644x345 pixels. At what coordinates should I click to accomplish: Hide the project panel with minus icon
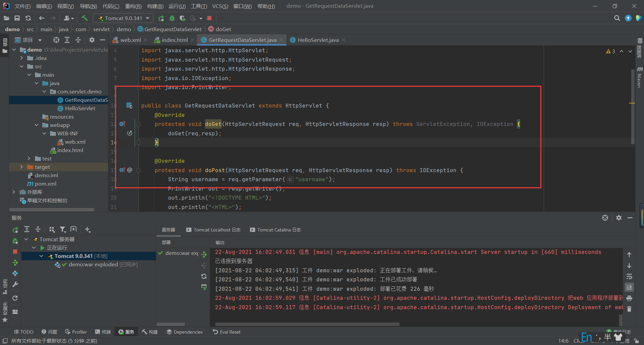103,40
